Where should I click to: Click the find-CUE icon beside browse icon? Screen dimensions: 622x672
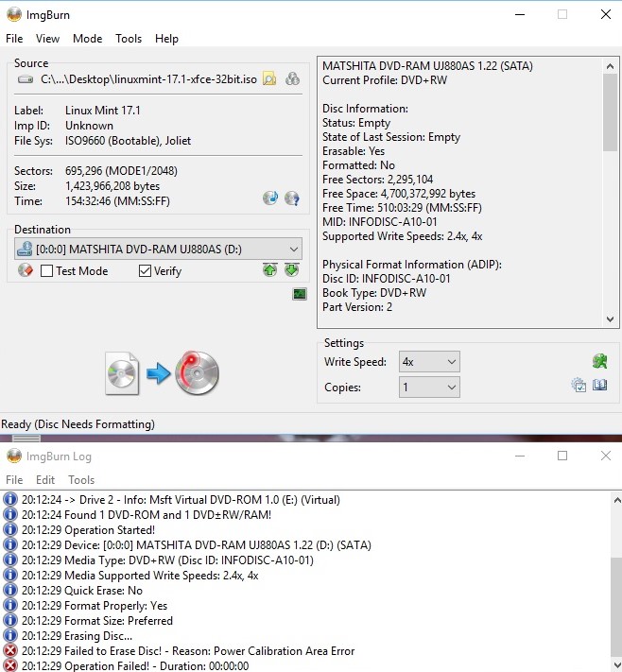pyautogui.click(x=292, y=78)
